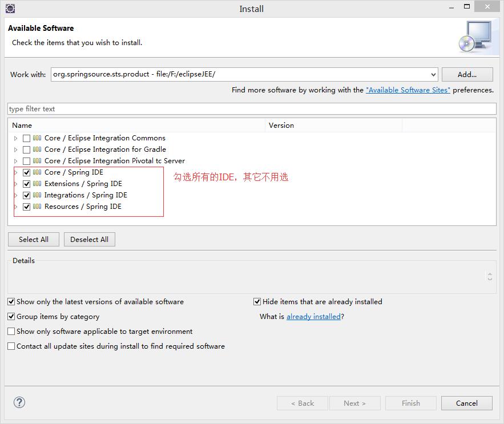504x424 pixels.
Task: Select the Resources / Spring IDE row text
Action: [83, 207]
